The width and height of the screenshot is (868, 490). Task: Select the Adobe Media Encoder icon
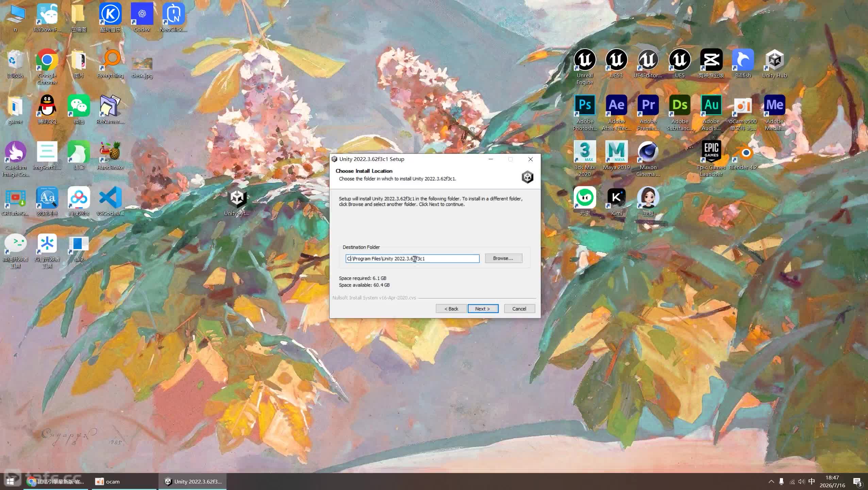tap(774, 113)
